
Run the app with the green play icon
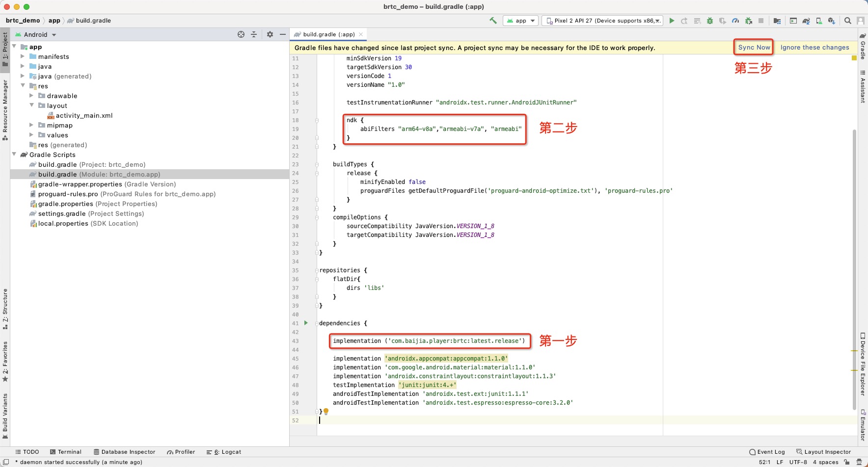click(672, 21)
